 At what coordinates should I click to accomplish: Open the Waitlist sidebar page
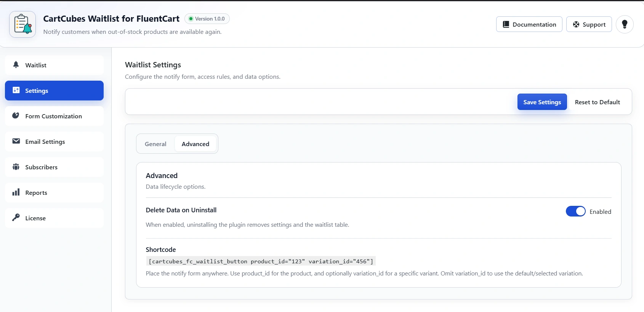(54, 65)
